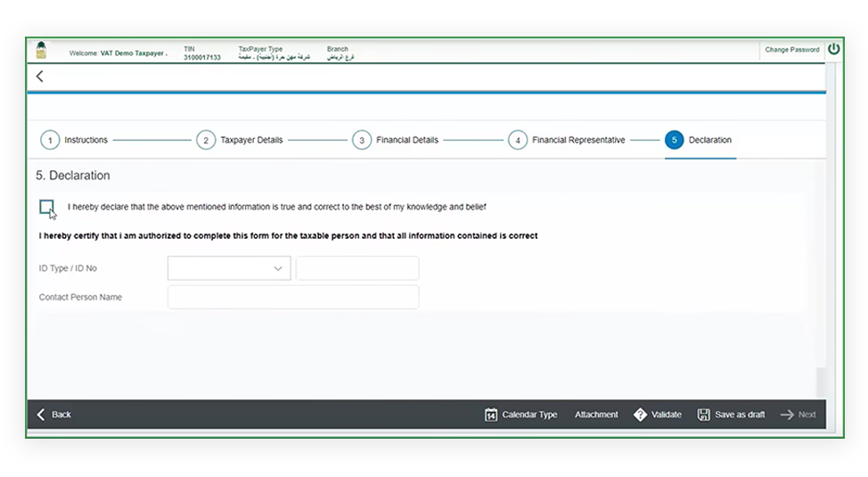This screenshot has width=868, height=477.
Task: Click the Contact Person Name field
Action: 293,297
